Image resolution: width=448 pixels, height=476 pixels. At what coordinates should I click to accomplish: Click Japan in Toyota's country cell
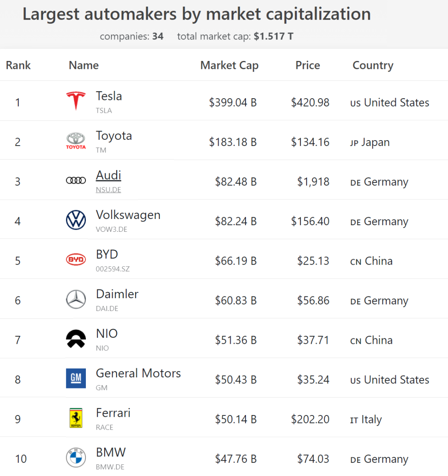point(375,143)
